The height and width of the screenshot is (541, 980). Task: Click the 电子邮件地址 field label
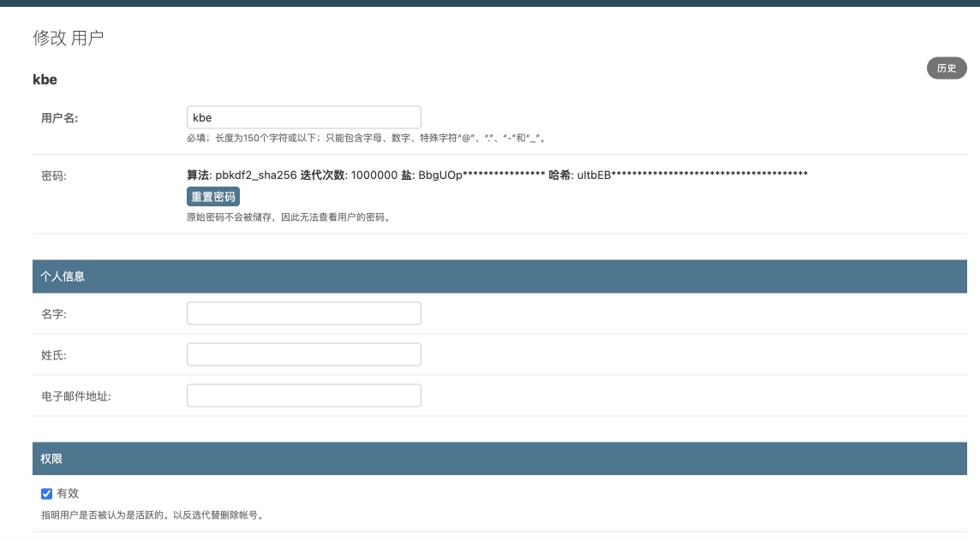pos(76,396)
